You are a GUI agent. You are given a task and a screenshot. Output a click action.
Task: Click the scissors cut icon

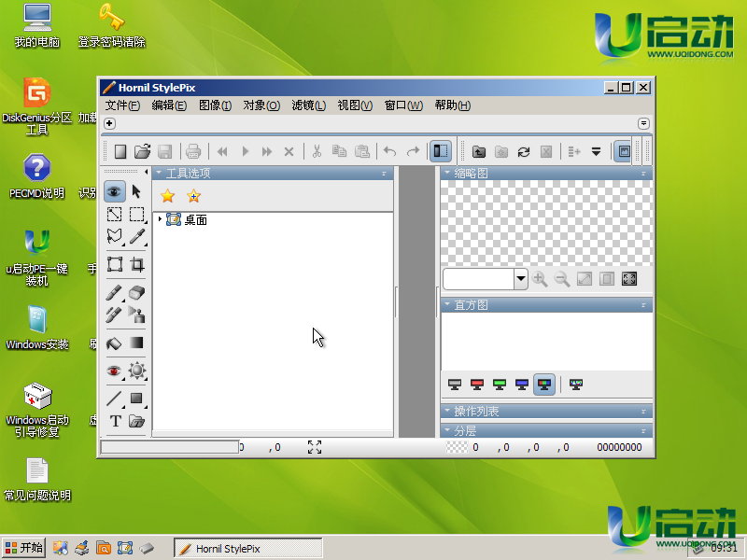[x=317, y=151]
